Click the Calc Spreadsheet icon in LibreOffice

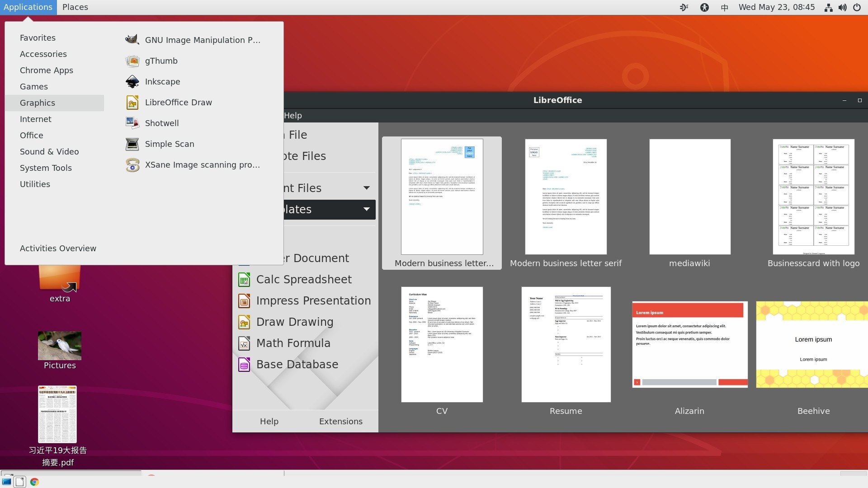[244, 280]
